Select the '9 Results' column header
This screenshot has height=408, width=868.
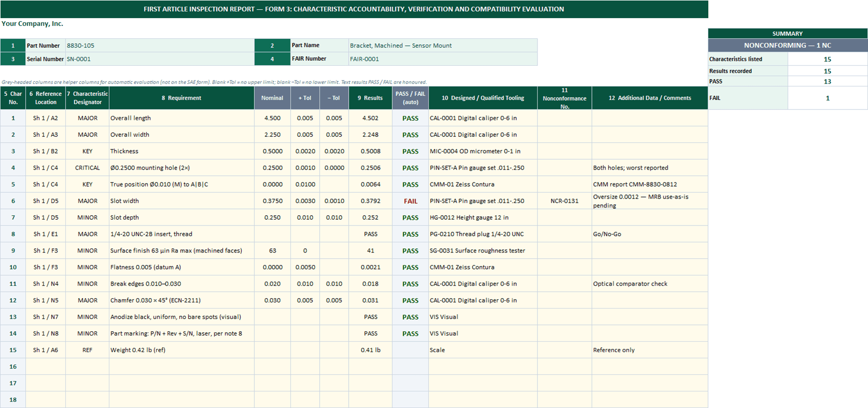point(370,98)
